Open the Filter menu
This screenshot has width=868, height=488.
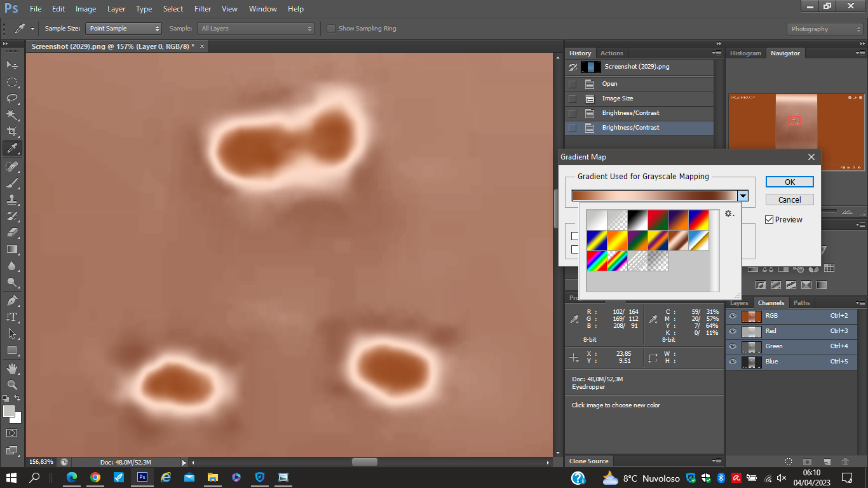pos(203,9)
